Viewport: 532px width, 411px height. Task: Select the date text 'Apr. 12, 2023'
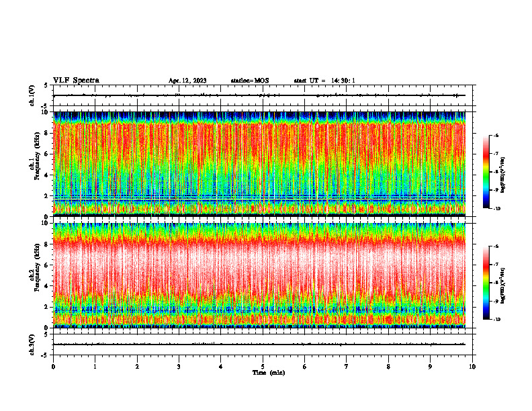(x=187, y=81)
